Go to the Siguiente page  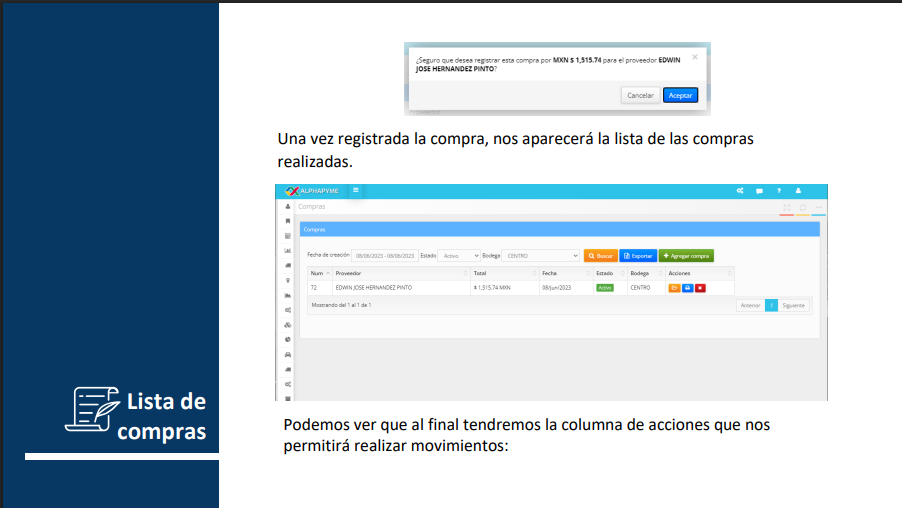[794, 305]
